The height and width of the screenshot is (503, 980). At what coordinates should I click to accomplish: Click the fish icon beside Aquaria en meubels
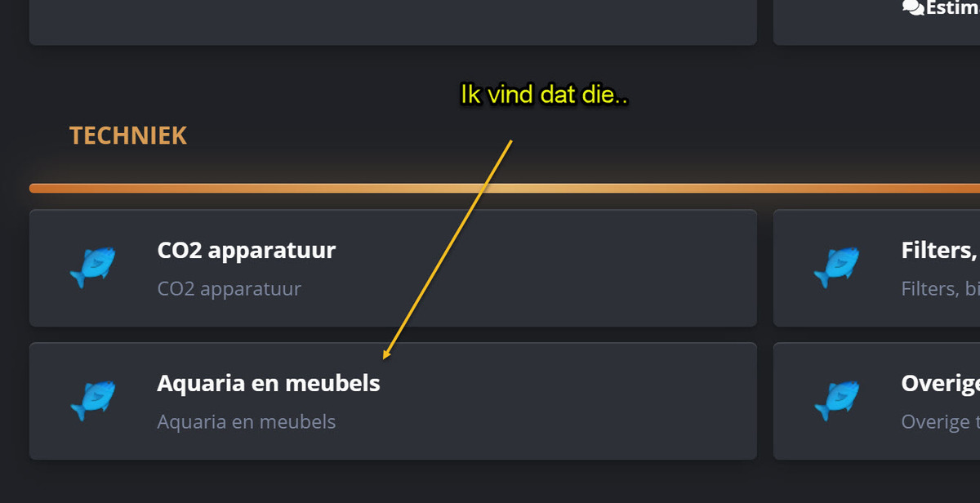92,401
